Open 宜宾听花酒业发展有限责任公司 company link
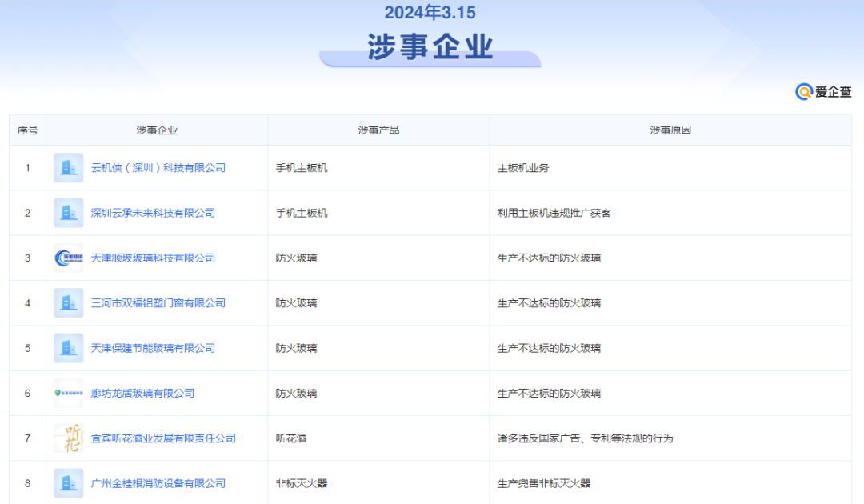Image resolution: width=864 pixels, height=504 pixels. click(164, 438)
